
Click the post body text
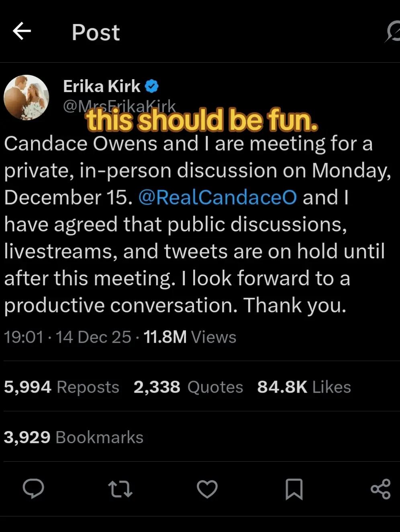pyautogui.click(x=198, y=224)
